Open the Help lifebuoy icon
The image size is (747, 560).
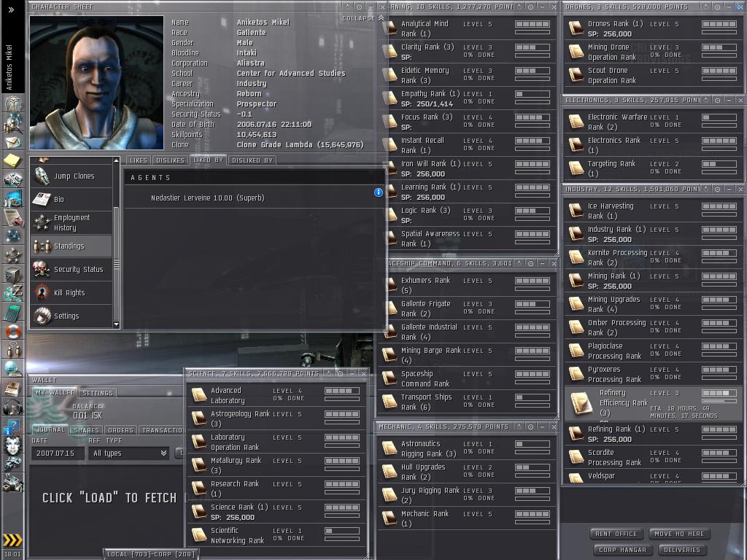pyautogui.click(x=13, y=331)
